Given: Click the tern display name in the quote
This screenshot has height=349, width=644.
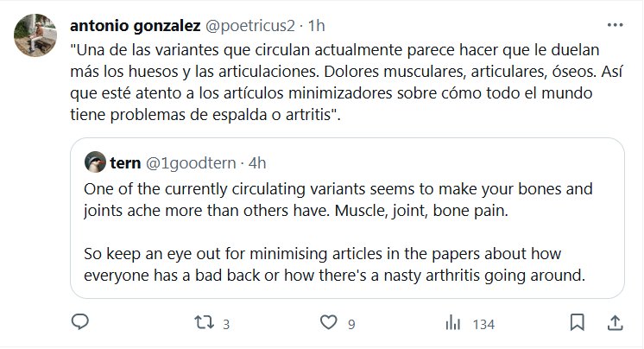Looking at the screenshot, I should [126, 162].
